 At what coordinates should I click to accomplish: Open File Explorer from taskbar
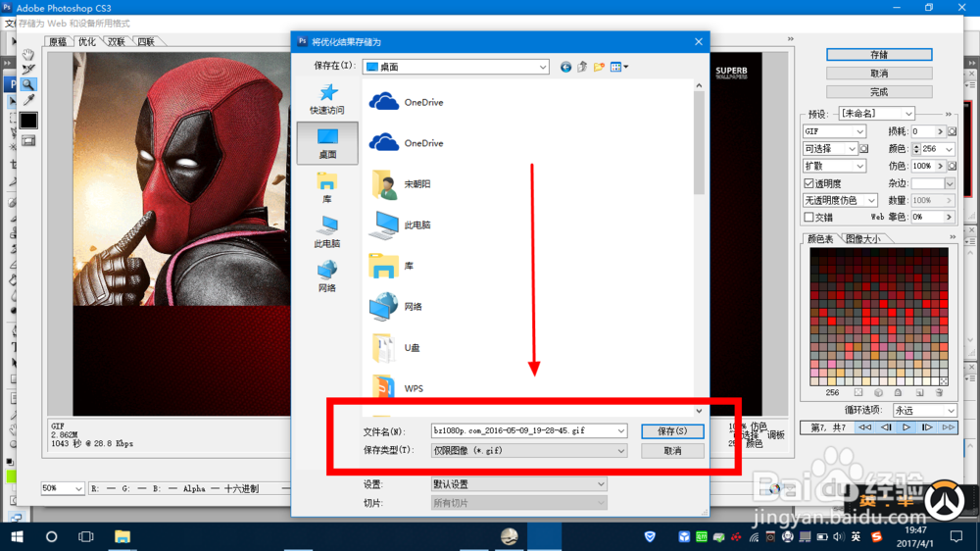[122, 536]
